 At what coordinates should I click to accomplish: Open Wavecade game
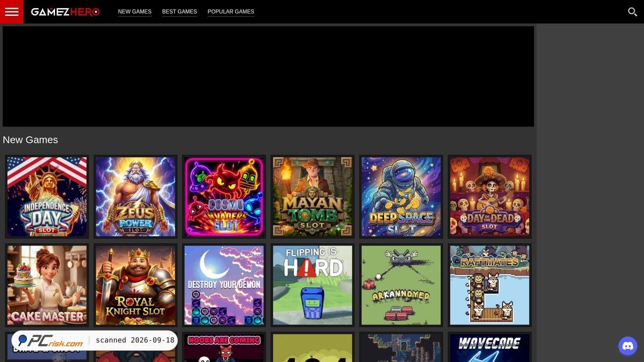pyautogui.click(x=489, y=347)
